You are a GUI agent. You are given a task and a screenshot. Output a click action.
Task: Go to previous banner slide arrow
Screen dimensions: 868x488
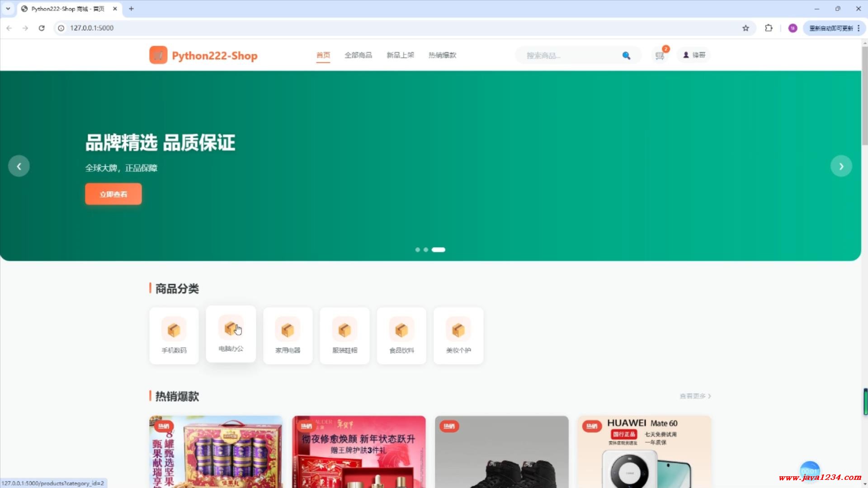(19, 166)
